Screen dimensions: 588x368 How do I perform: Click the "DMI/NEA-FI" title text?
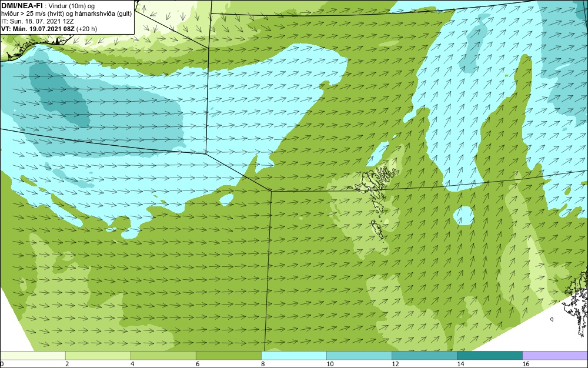coord(22,5)
